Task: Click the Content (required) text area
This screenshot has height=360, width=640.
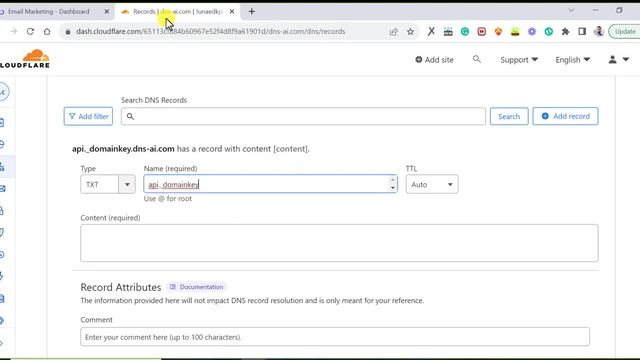Action: point(339,243)
